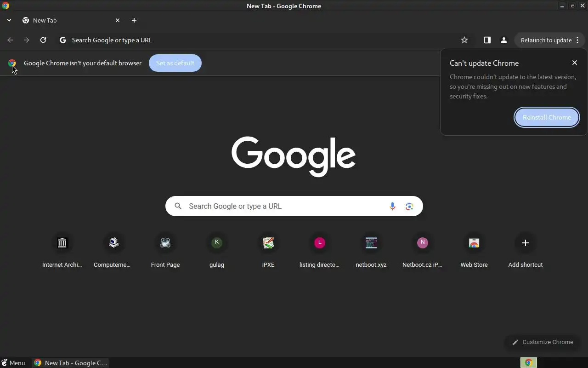This screenshot has width=588, height=368.
Task: Open the desktop Menu button in taskbar
Action: click(x=13, y=363)
